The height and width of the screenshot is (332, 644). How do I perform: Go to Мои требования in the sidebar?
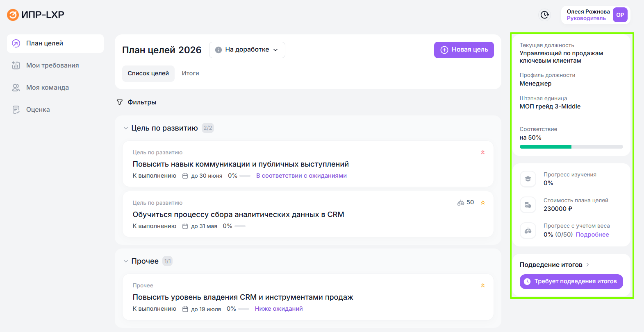(x=52, y=65)
